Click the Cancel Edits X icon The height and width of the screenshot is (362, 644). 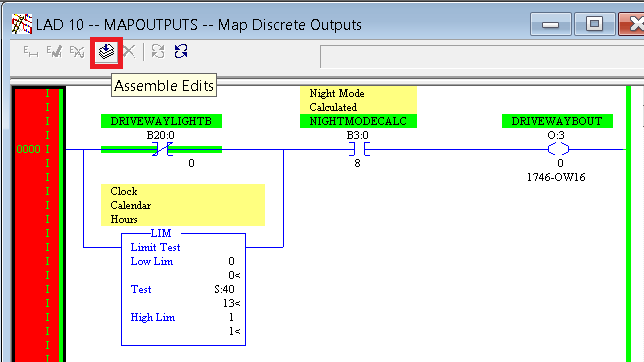coord(129,52)
